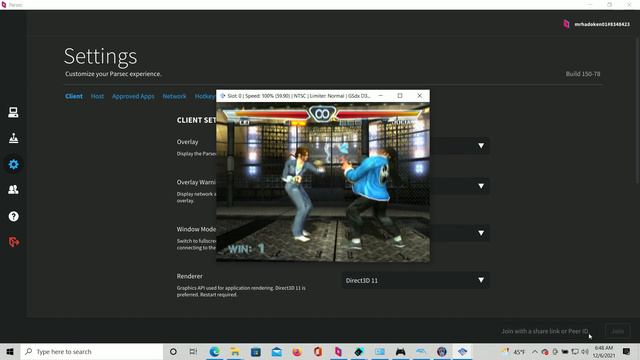Viewport: 640px width, 360px height.
Task: Open the Help question mark icon
Action: pos(13,216)
